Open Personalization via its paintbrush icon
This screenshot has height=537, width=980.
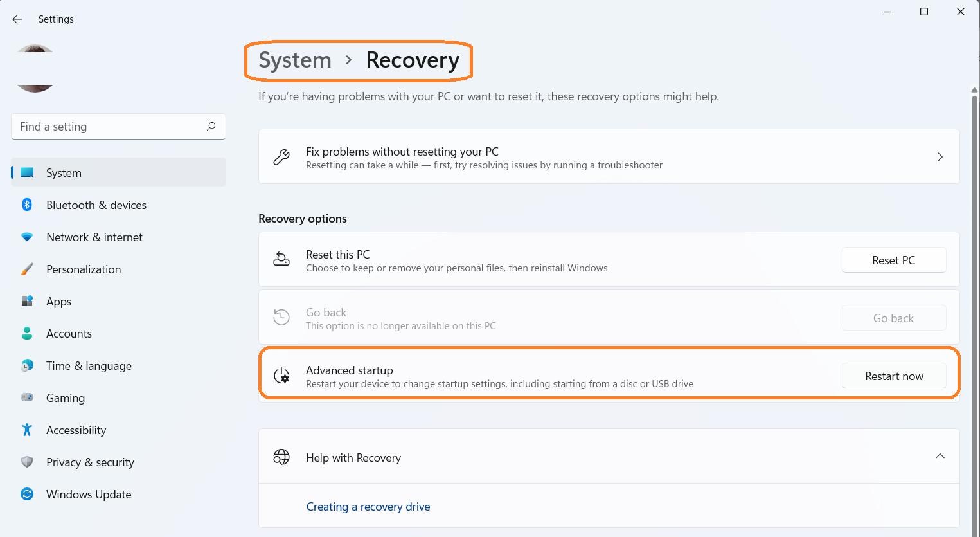point(27,269)
